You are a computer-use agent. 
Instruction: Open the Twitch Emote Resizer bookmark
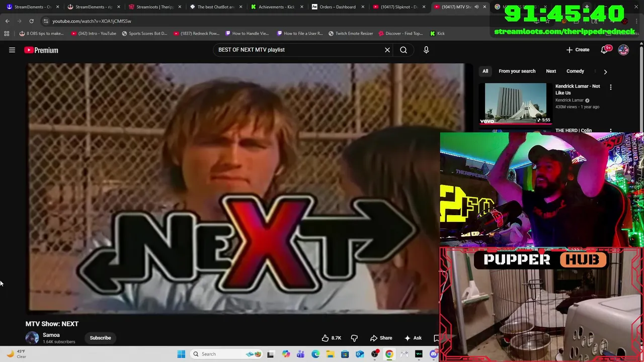(351, 33)
